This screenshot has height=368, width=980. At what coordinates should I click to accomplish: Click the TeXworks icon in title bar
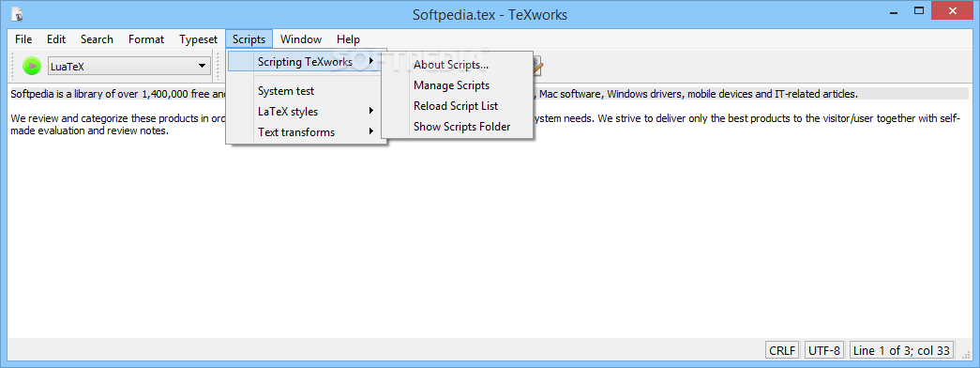[18, 13]
